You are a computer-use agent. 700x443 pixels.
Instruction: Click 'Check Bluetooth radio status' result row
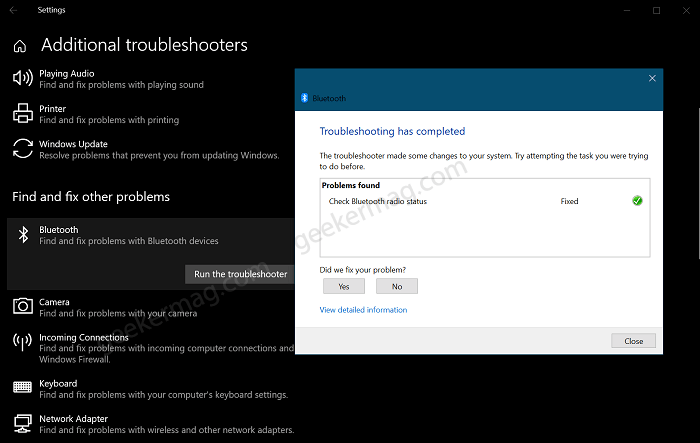(x=485, y=201)
